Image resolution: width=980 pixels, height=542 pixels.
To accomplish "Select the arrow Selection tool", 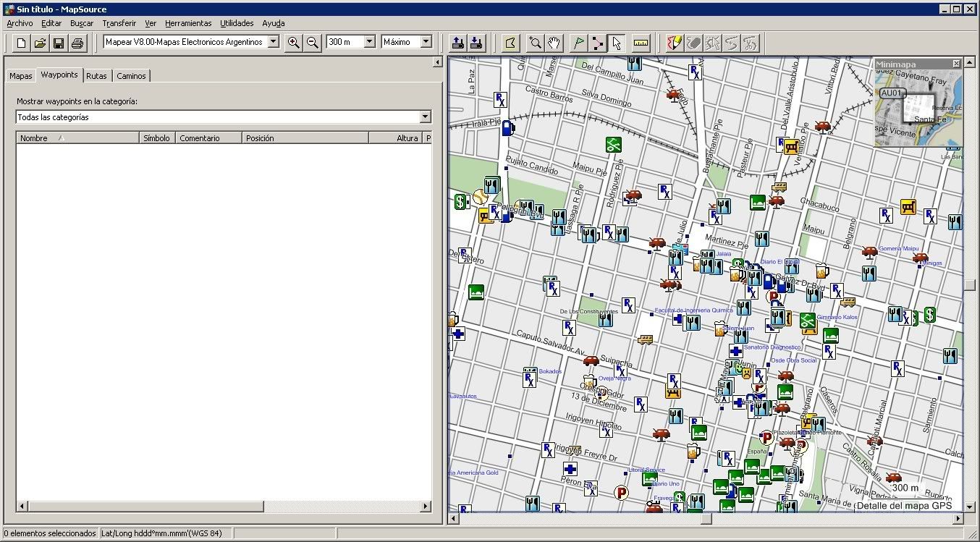I will 617,43.
